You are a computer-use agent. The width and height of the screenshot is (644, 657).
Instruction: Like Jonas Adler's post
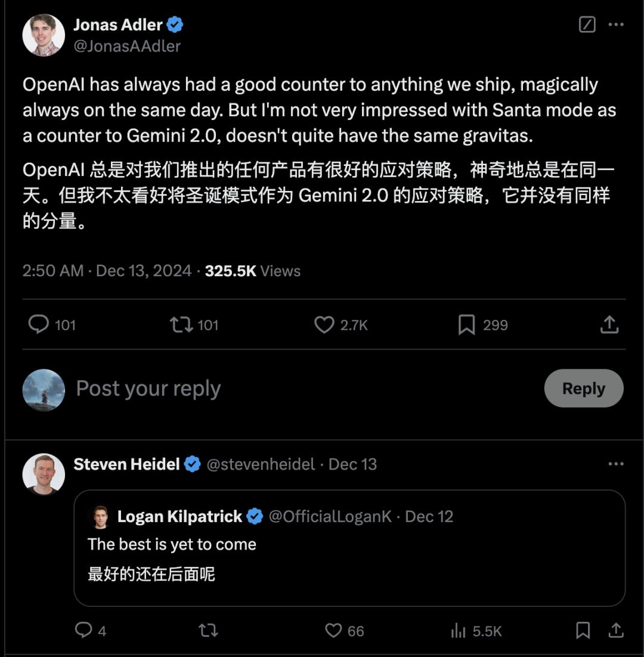(324, 325)
